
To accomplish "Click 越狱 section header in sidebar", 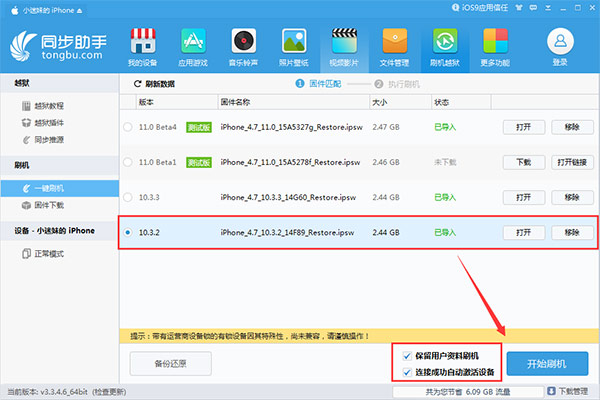I will (60, 83).
